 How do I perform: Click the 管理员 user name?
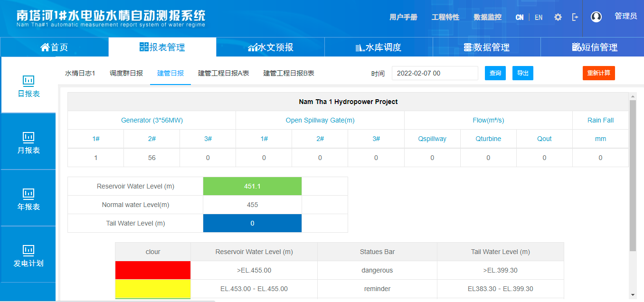tap(626, 16)
